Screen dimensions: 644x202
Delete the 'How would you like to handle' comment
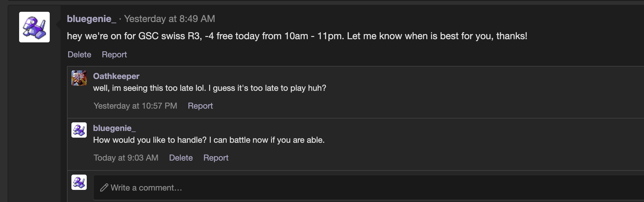pos(181,158)
